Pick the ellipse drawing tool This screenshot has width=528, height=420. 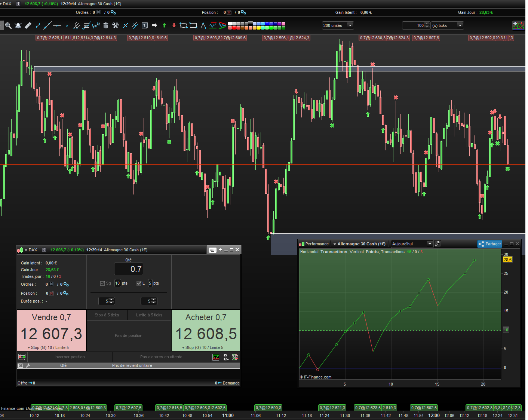(x=183, y=25)
